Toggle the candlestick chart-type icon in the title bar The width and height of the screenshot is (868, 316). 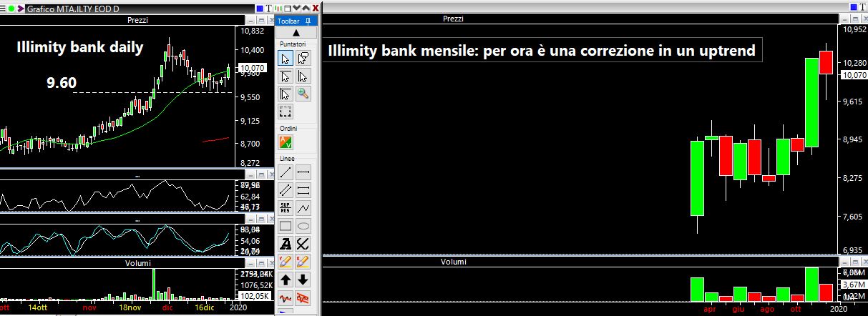point(278,9)
